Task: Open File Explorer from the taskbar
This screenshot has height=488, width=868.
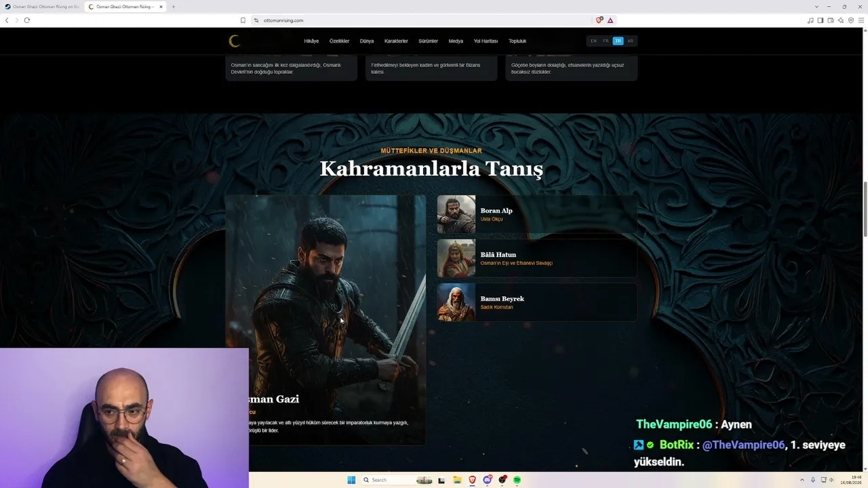Action: [x=457, y=480]
